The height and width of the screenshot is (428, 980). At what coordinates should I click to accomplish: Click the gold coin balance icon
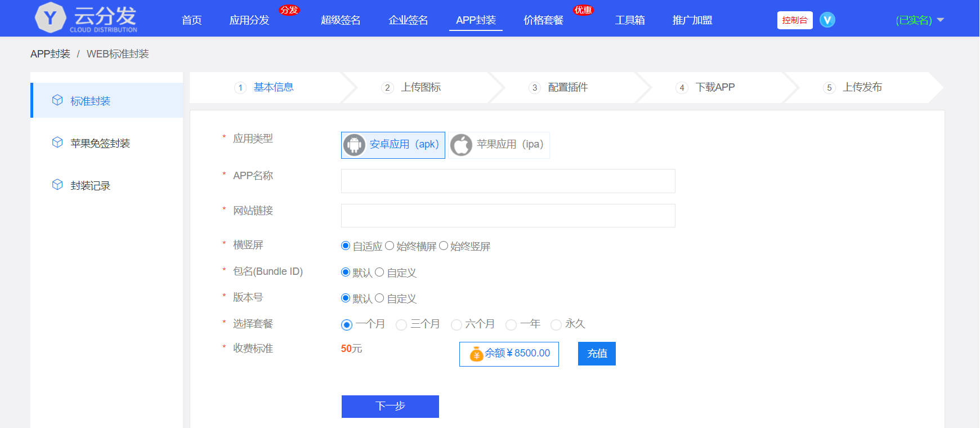tap(476, 354)
